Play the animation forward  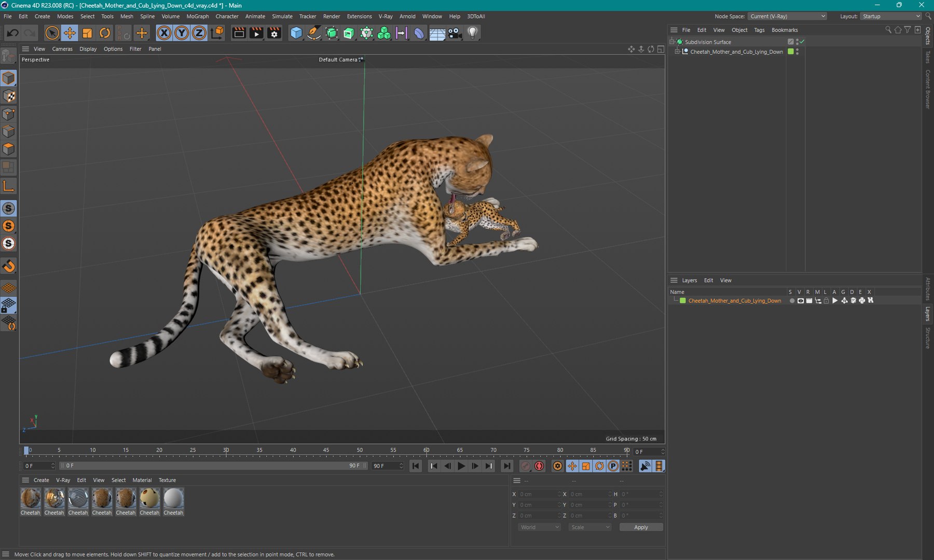[461, 466]
